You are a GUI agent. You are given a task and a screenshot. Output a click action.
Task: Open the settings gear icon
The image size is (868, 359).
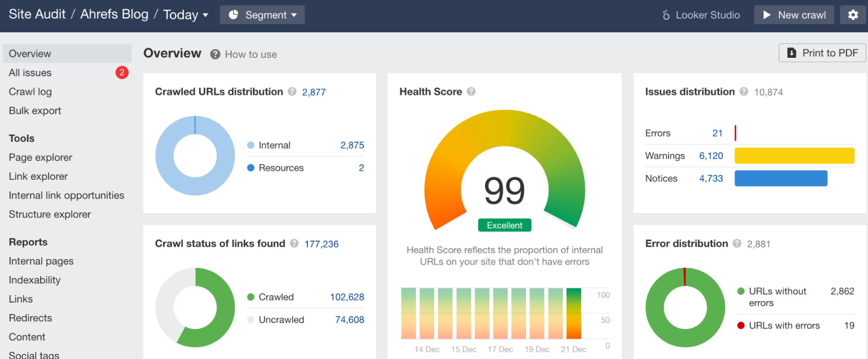point(853,15)
